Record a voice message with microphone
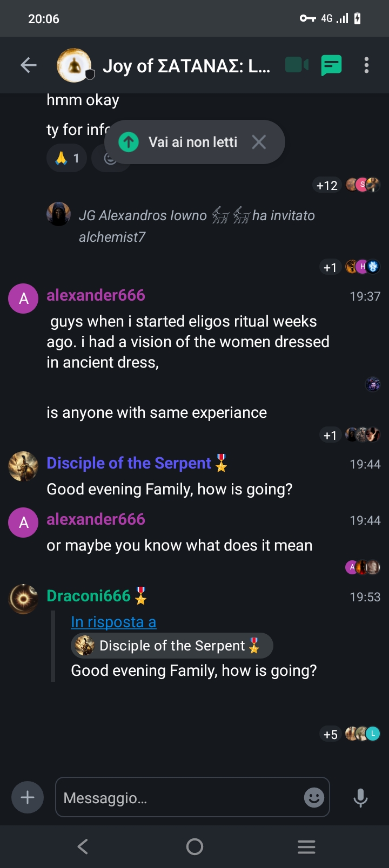The image size is (389, 868). 360,797
